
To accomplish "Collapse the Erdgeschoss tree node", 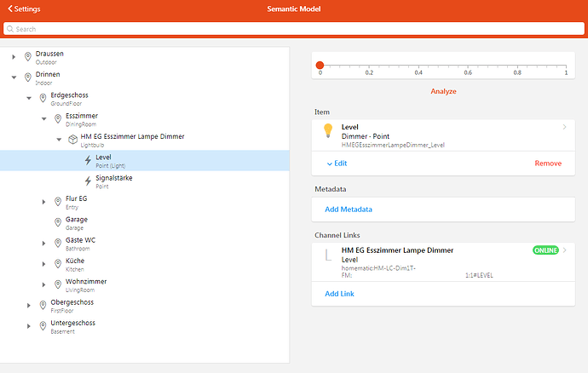I will pos(29,98).
